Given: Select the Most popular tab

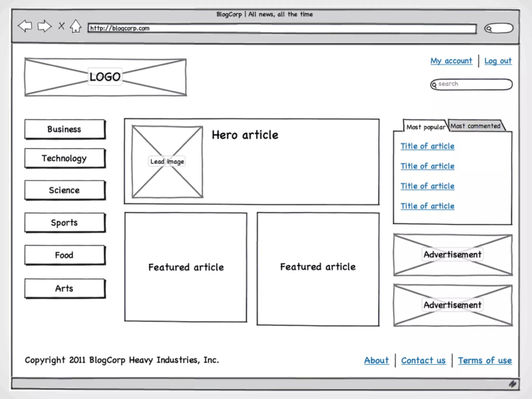Looking at the screenshot, I should pyautogui.click(x=425, y=127).
